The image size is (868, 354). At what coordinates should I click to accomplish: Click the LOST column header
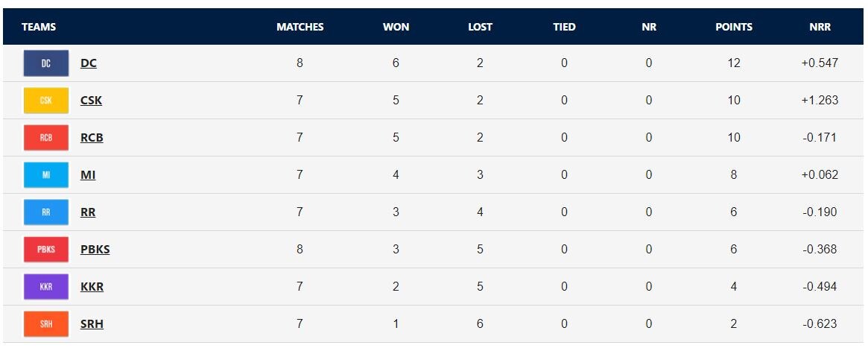pos(480,27)
